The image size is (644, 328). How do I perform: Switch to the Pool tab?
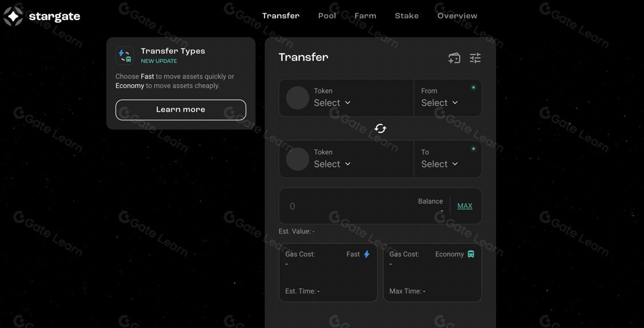(327, 15)
